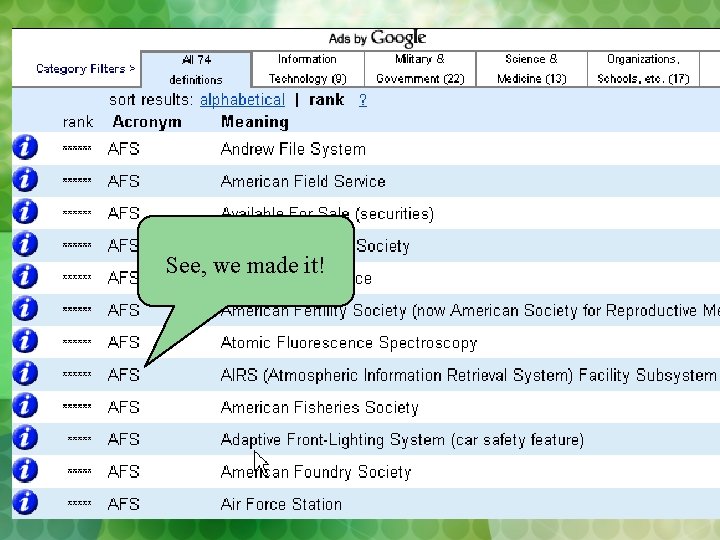Select Science & Medicine (13) tab
The width and height of the screenshot is (720, 540).
click(x=532, y=69)
